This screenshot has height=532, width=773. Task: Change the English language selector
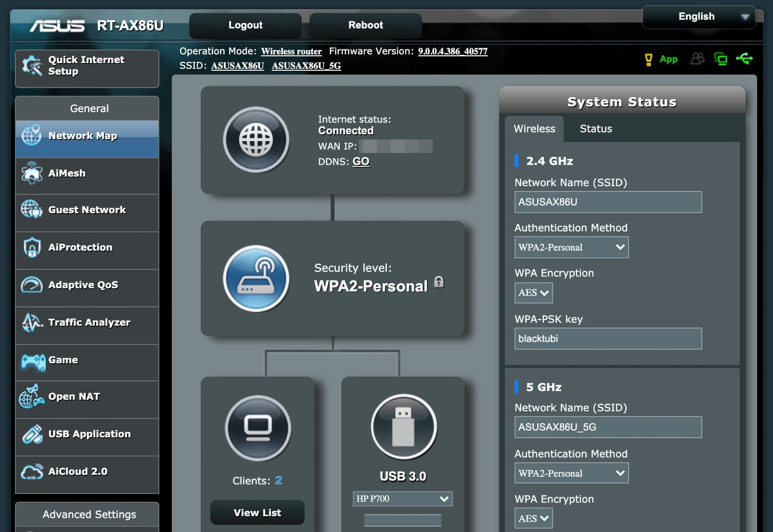(x=698, y=16)
